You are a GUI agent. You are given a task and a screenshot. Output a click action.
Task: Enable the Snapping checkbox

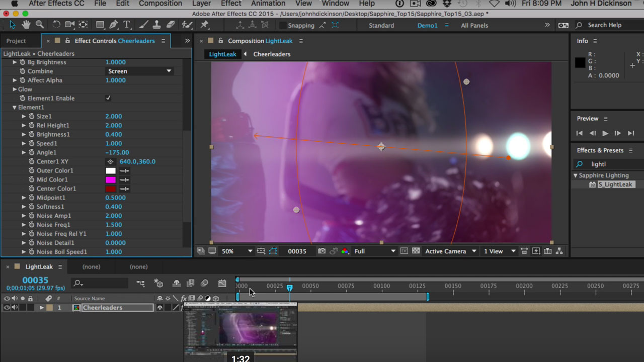pyautogui.click(x=283, y=25)
